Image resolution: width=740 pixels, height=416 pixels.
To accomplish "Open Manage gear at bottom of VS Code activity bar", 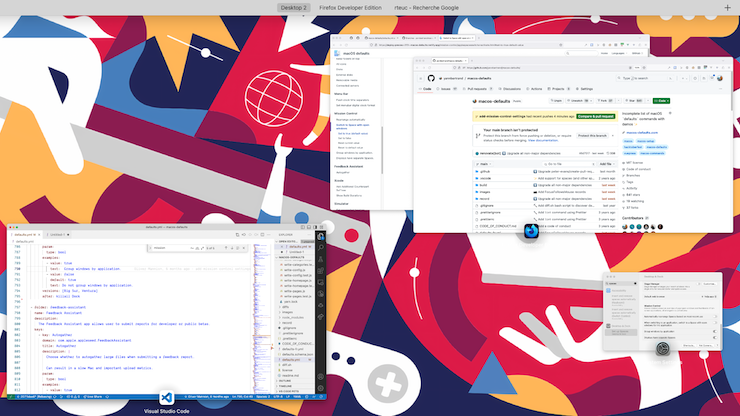I will point(321,388).
